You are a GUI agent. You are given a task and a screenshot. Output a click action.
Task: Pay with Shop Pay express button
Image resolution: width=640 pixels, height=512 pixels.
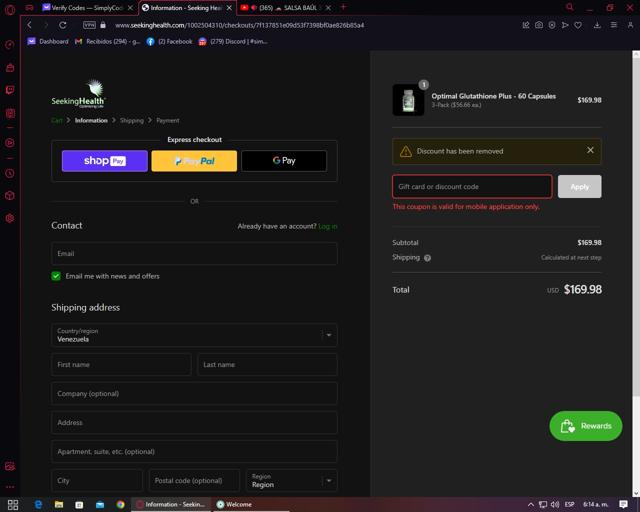coord(105,161)
